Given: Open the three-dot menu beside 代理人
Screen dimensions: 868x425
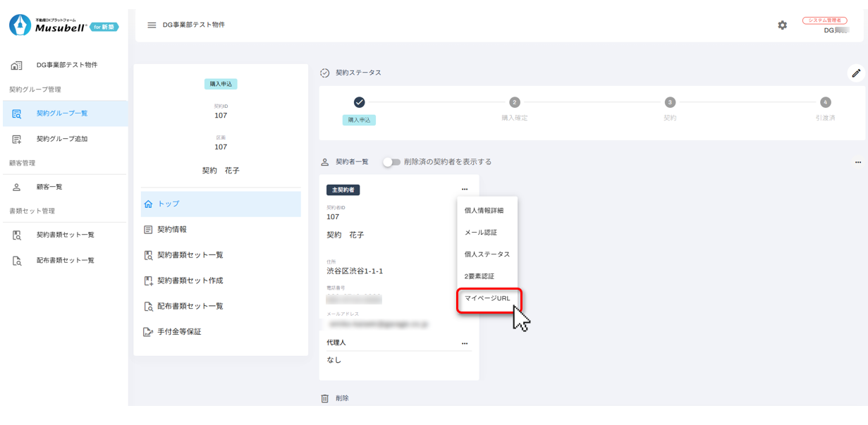Looking at the screenshot, I should point(465,343).
